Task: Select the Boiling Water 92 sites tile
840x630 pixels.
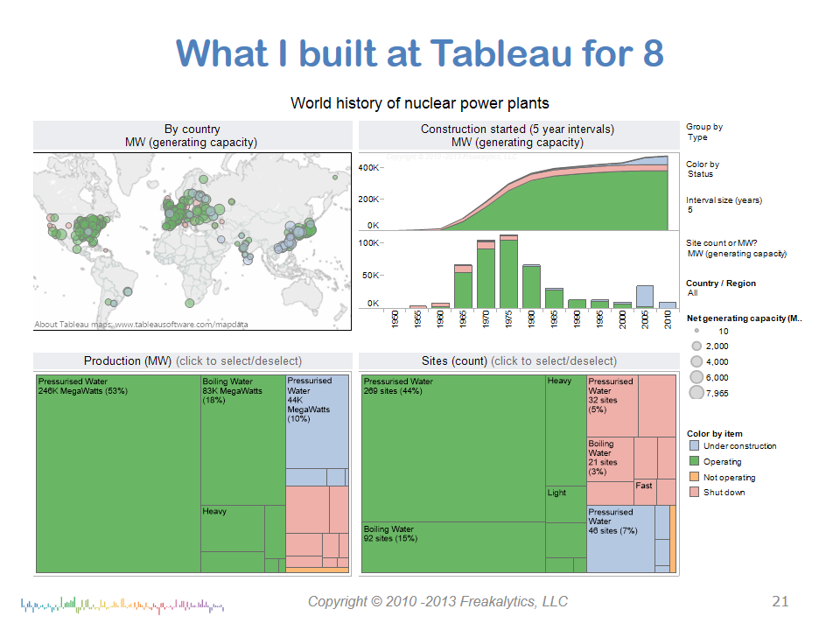Action: 452,547
